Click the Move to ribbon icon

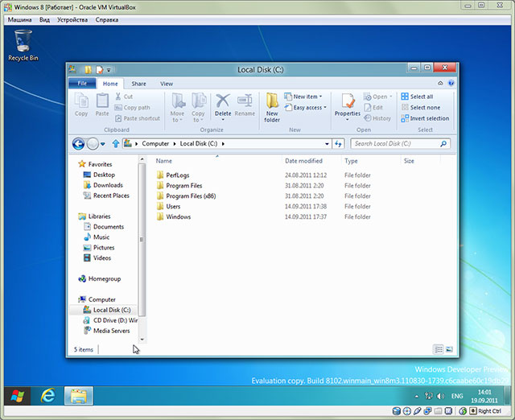pos(177,107)
